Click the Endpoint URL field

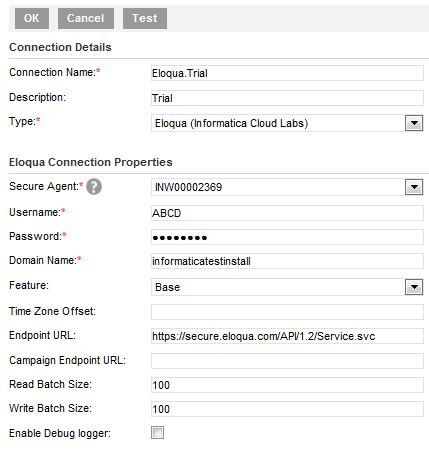(287, 336)
